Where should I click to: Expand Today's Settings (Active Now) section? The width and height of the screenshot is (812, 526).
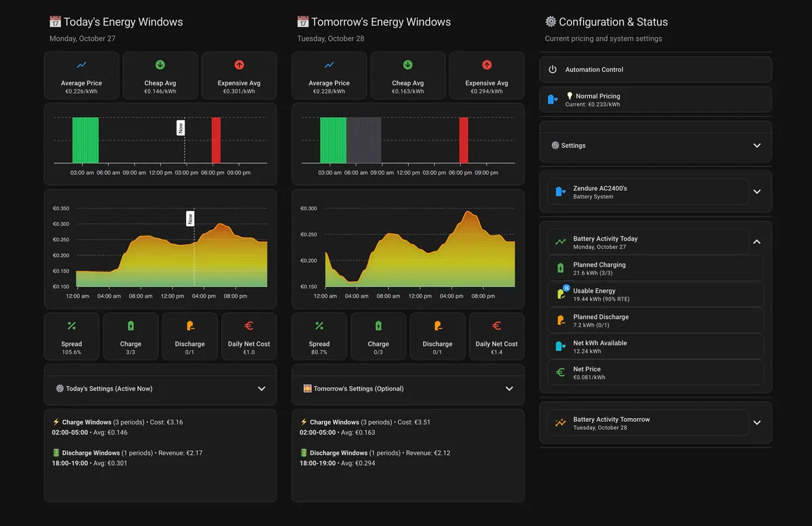[160, 389]
